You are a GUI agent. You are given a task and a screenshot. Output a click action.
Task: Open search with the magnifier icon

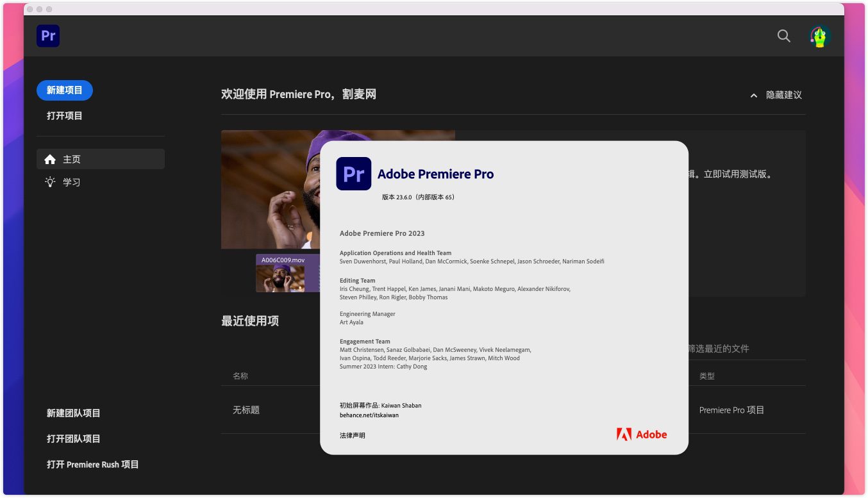click(x=783, y=36)
